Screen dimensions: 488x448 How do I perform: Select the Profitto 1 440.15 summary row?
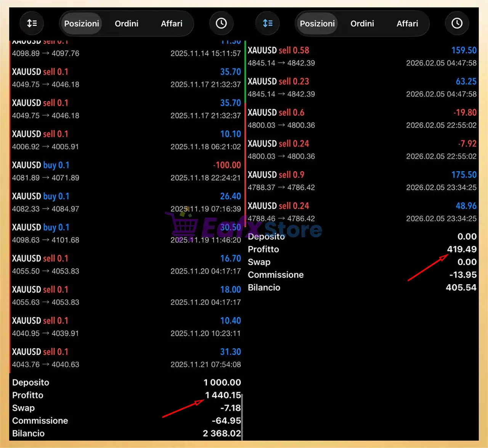126,395
